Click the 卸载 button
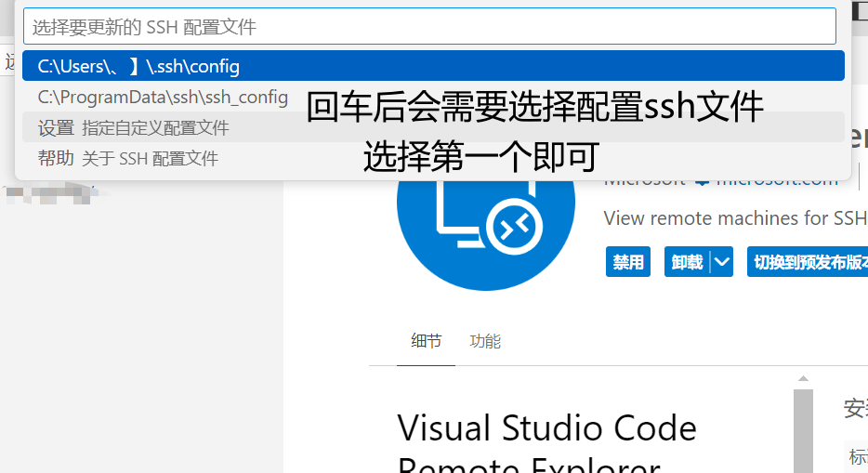This screenshot has height=473, width=868. pyautogui.click(x=687, y=262)
